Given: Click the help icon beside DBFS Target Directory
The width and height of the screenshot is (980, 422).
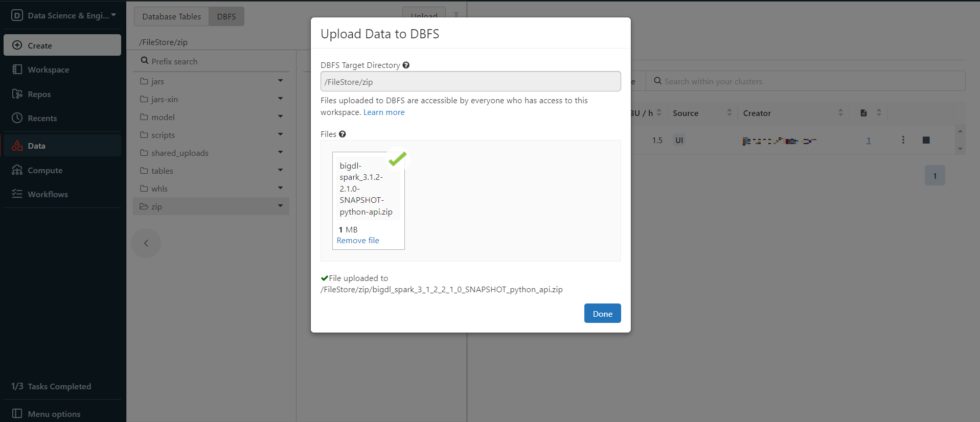Looking at the screenshot, I should point(406,65).
